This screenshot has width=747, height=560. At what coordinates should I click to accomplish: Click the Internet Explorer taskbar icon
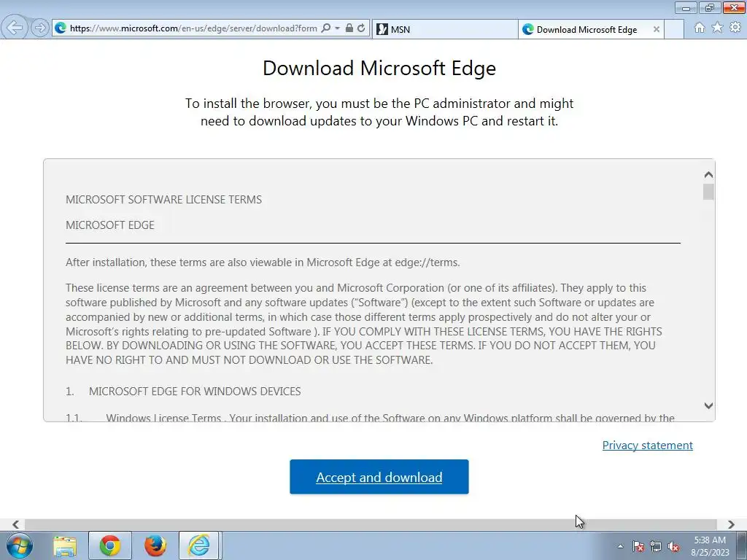[198, 545]
